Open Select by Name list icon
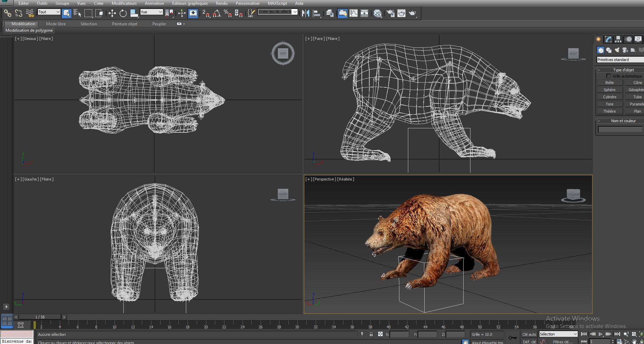 (x=78, y=13)
